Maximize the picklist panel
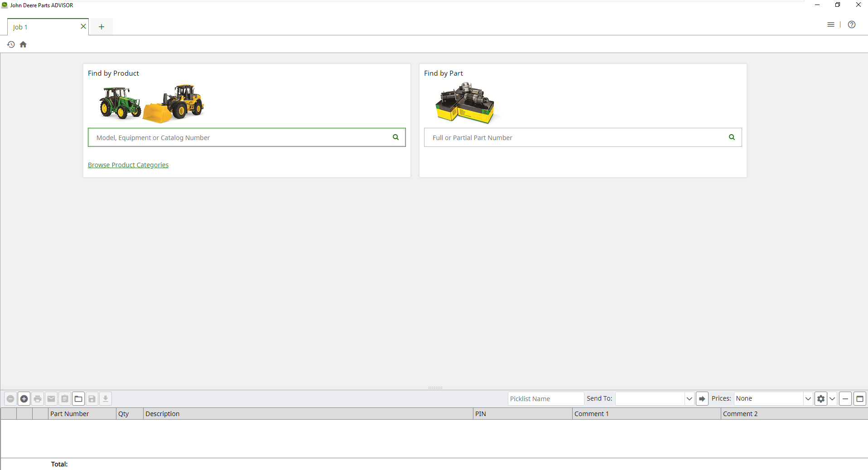The image size is (868, 470). coord(860,399)
